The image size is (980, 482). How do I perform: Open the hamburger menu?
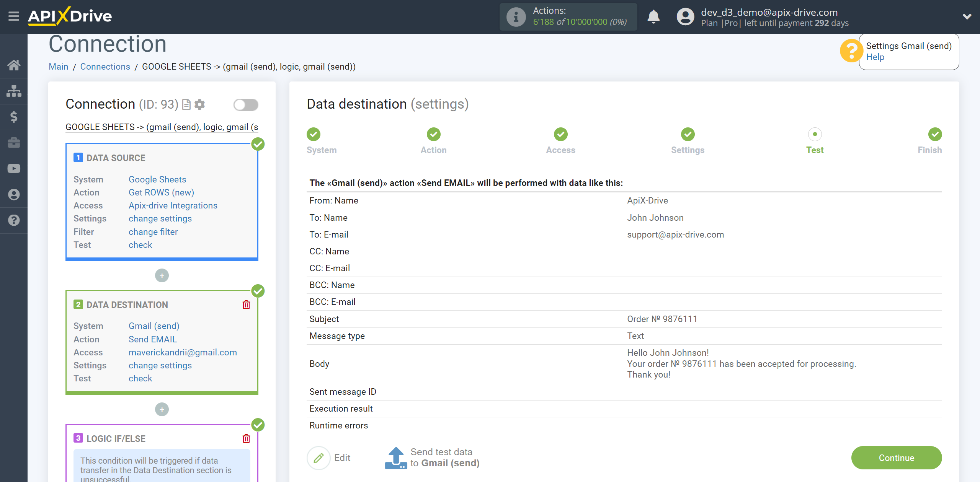pos(14,16)
